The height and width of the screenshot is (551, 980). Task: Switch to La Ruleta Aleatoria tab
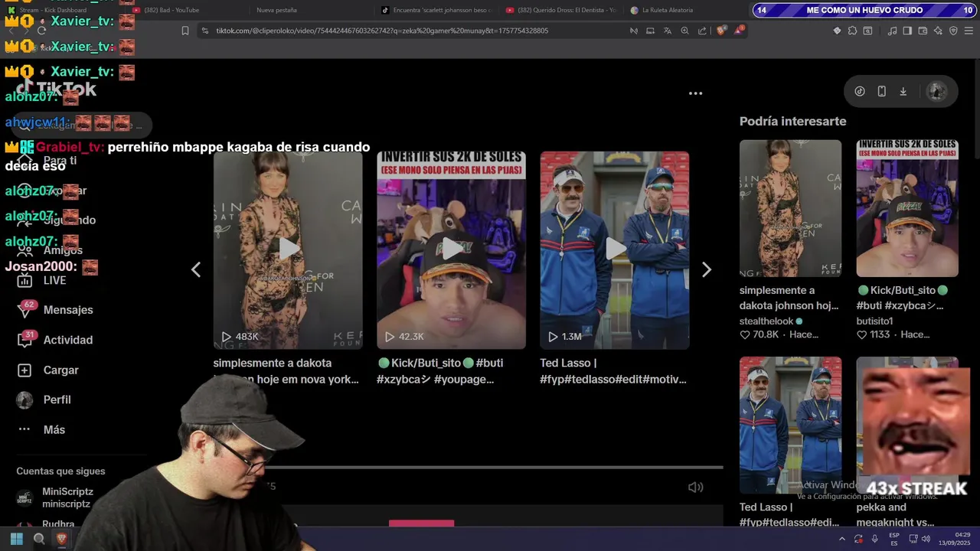click(685, 10)
